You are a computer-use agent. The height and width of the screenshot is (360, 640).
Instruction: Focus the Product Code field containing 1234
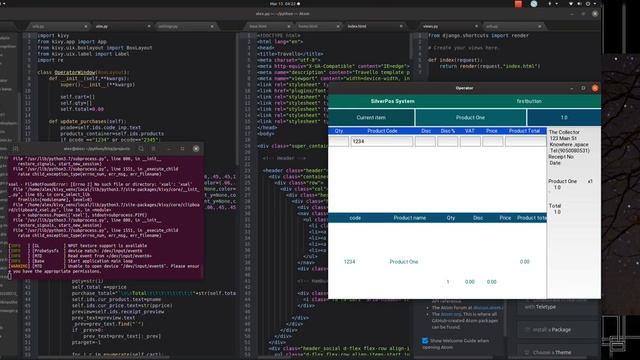pyautogui.click(x=382, y=141)
